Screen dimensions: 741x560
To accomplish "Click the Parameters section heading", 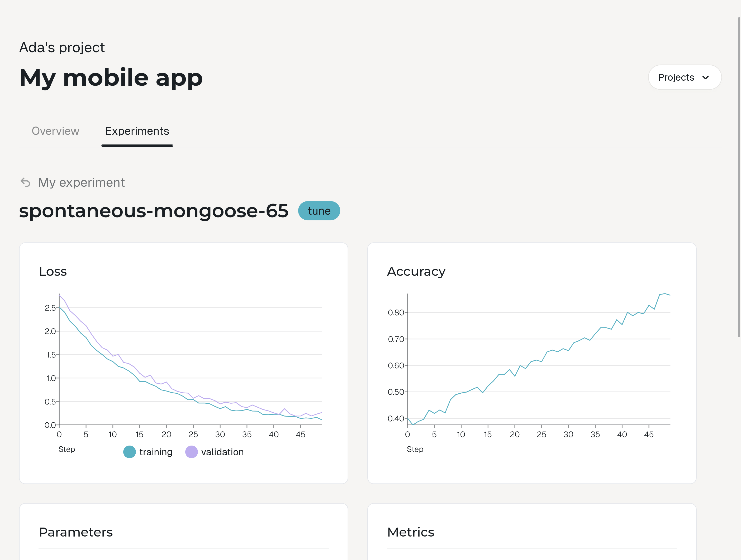I will pos(76,532).
